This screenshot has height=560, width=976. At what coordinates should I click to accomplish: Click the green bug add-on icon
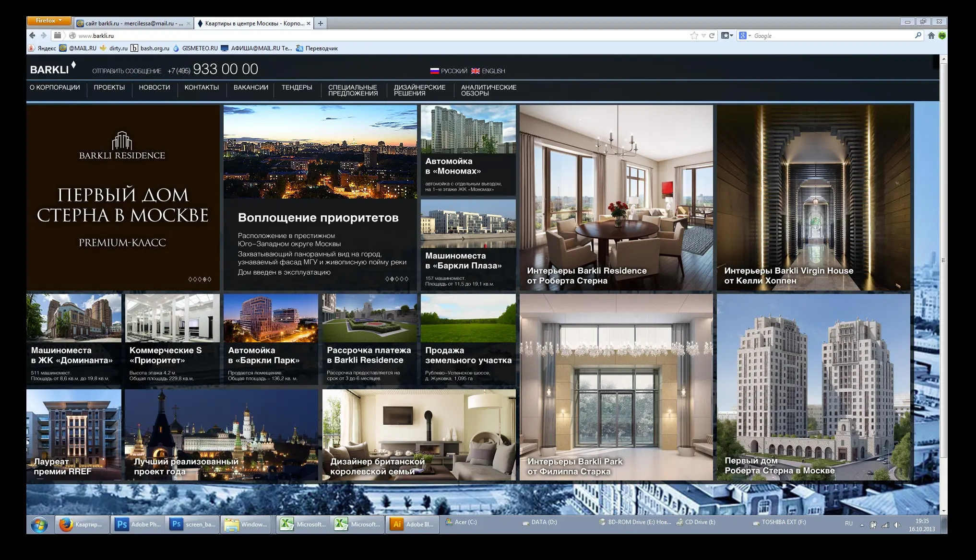coord(942,35)
